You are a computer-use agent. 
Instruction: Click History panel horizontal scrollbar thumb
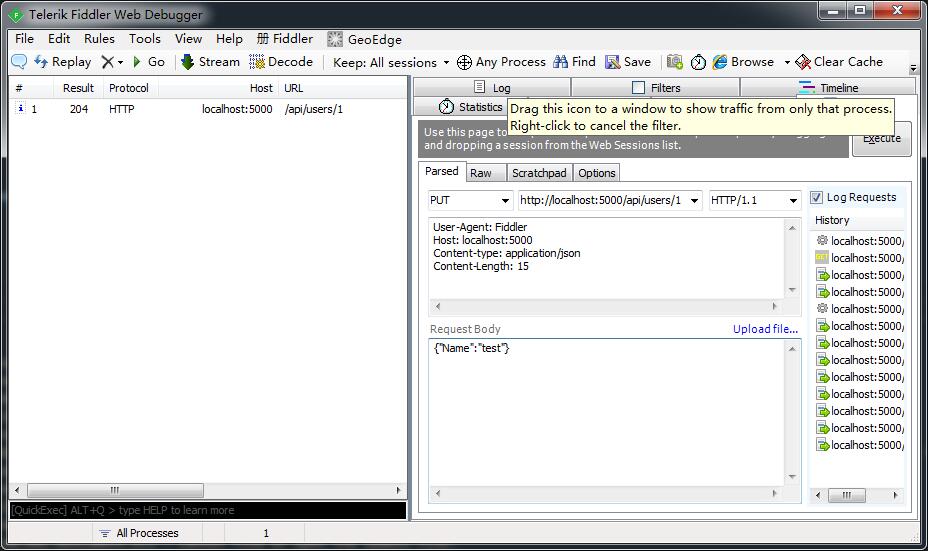(846, 495)
